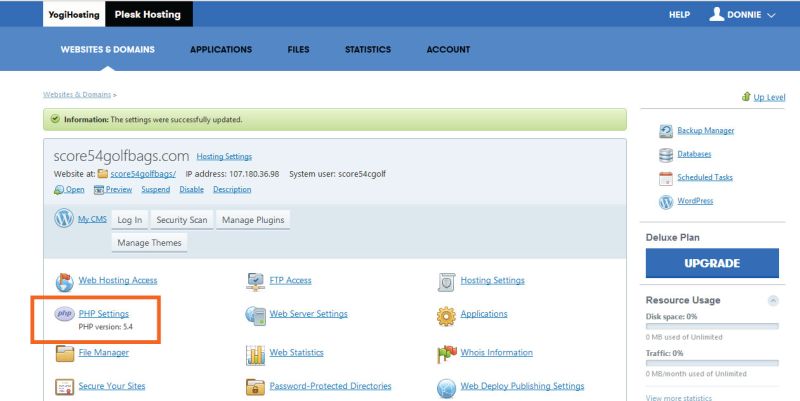Click the WordPress Log In button
The width and height of the screenshot is (800, 401).
(x=130, y=220)
